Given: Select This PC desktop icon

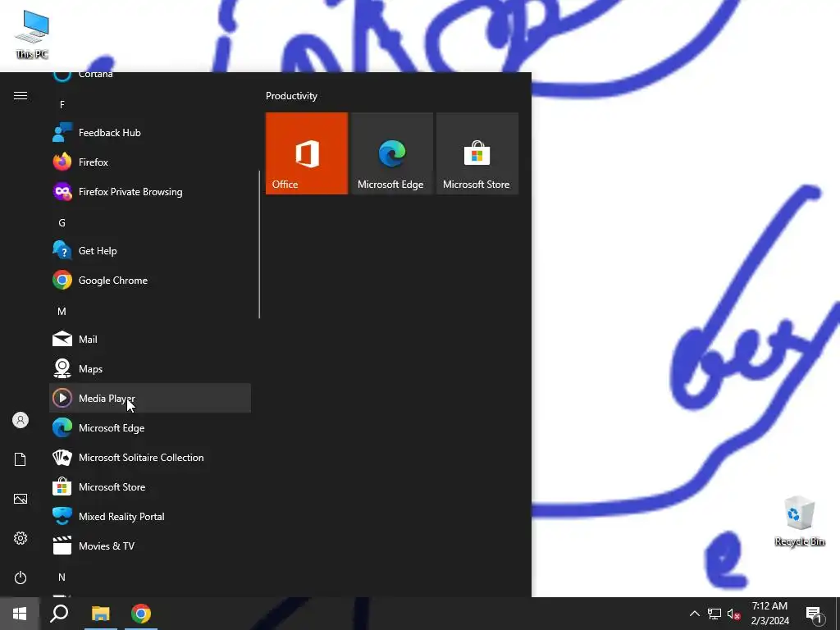Looking at the screenshot, I should tap(32, 34).
